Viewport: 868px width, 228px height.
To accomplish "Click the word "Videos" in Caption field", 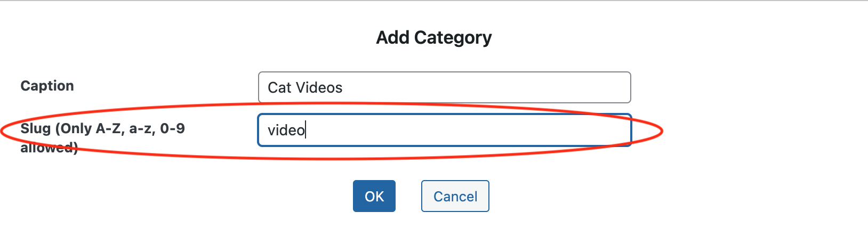I will (319, 87).
